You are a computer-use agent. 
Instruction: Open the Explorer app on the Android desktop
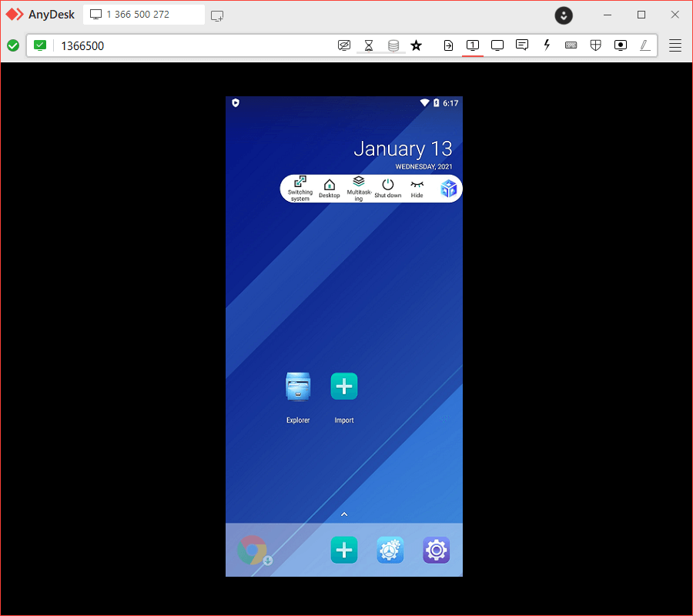coord(298,387)
